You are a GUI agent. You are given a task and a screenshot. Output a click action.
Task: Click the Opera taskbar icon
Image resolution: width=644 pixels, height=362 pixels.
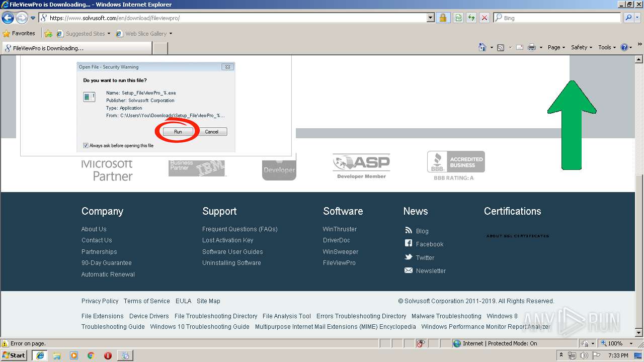(108, 355)
